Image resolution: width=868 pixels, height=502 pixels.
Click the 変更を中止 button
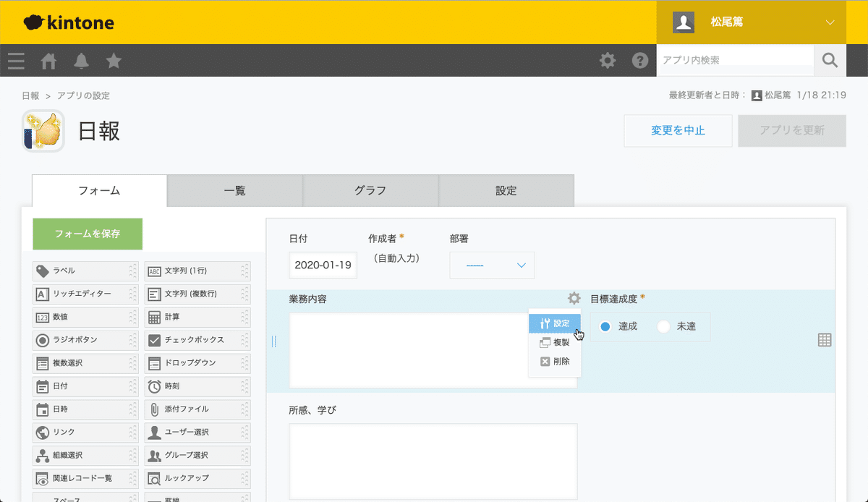(x=678, y=131)
